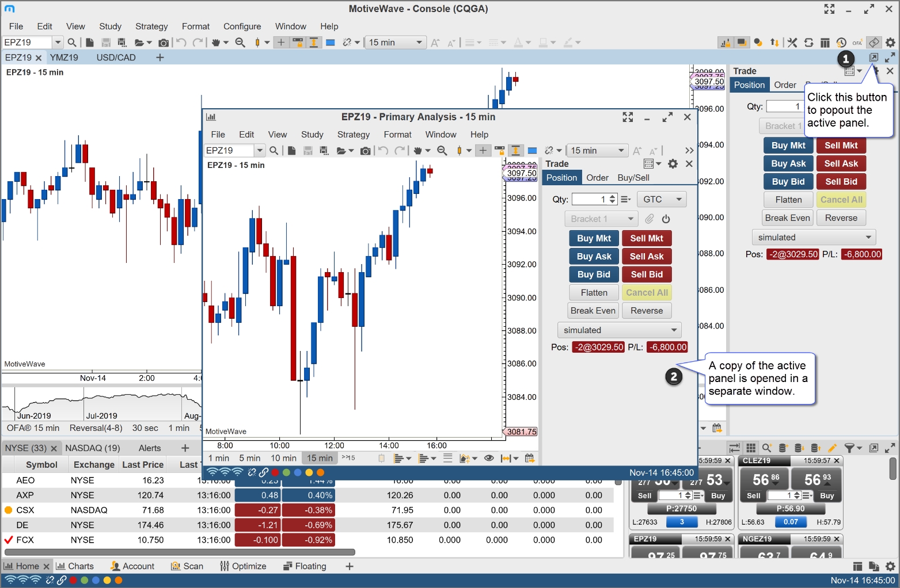Image resolution: width=900 pixels, height=588 pixels.
Task: Open the EPZ19 symbol dropdown in main toolbar
Action: click(58, 43)
